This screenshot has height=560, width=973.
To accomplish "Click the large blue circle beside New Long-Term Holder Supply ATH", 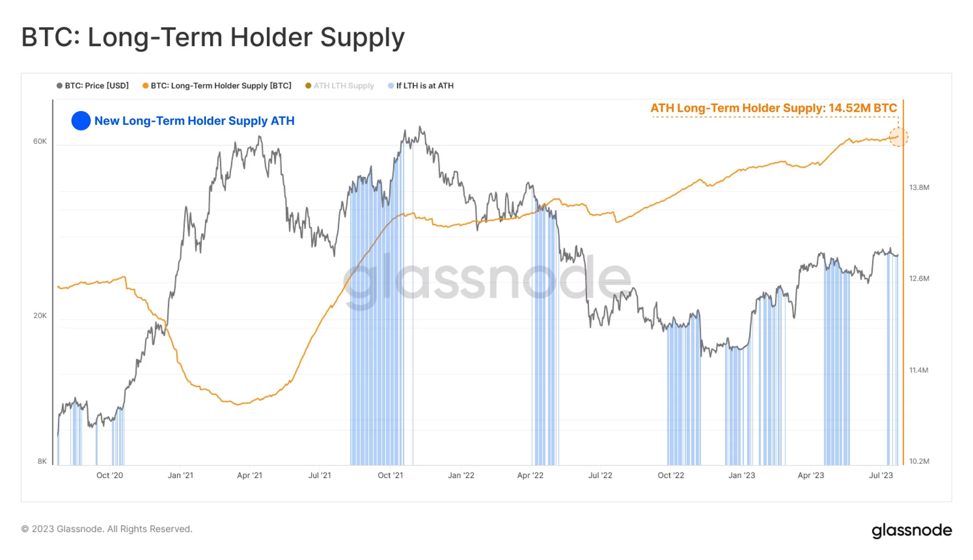I will (81, 121).
